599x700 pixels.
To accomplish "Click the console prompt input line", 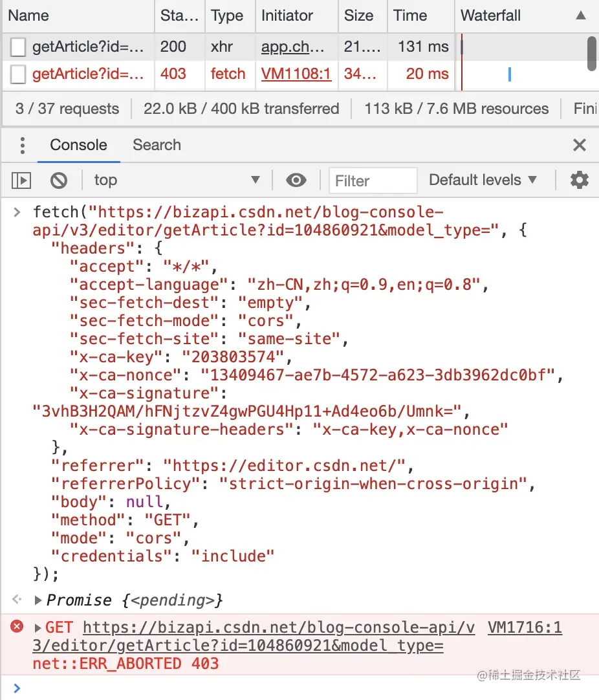I will 308,688.
